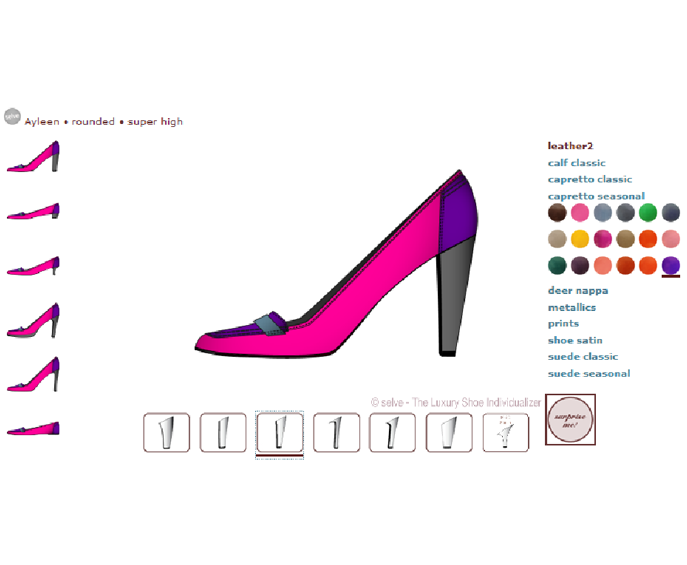687x565 pixels.
Task: Expand the deer nappa leather list
Action: [577, 290]
